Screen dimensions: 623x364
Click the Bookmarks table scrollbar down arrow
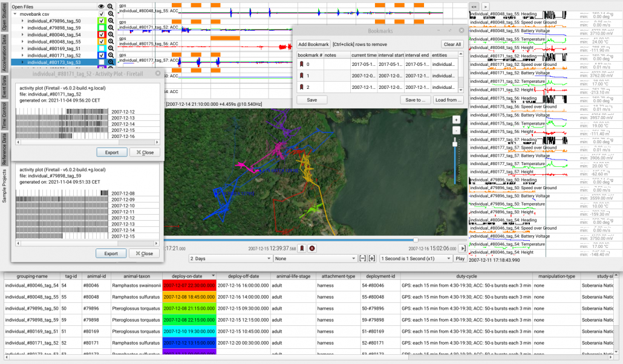click(x=461, y=90)
